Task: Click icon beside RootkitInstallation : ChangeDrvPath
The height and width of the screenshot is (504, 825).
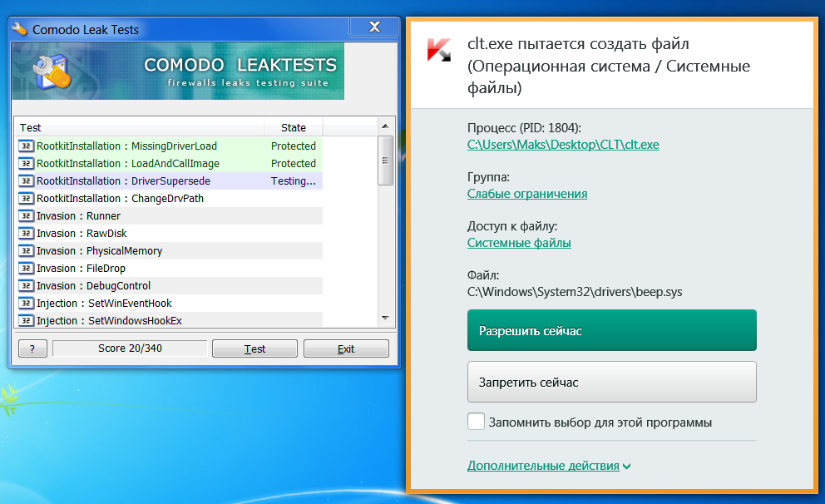Action: [x=26, y=198]
